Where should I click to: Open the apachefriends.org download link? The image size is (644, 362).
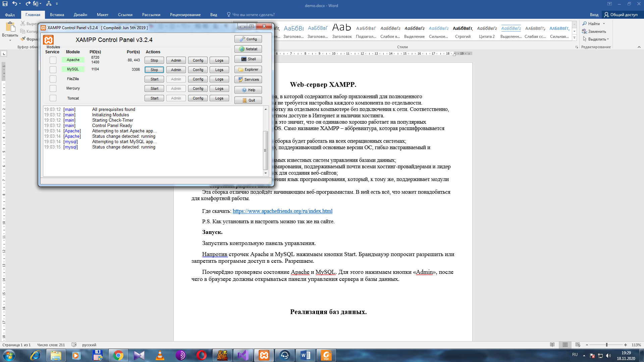click(282, 211)
